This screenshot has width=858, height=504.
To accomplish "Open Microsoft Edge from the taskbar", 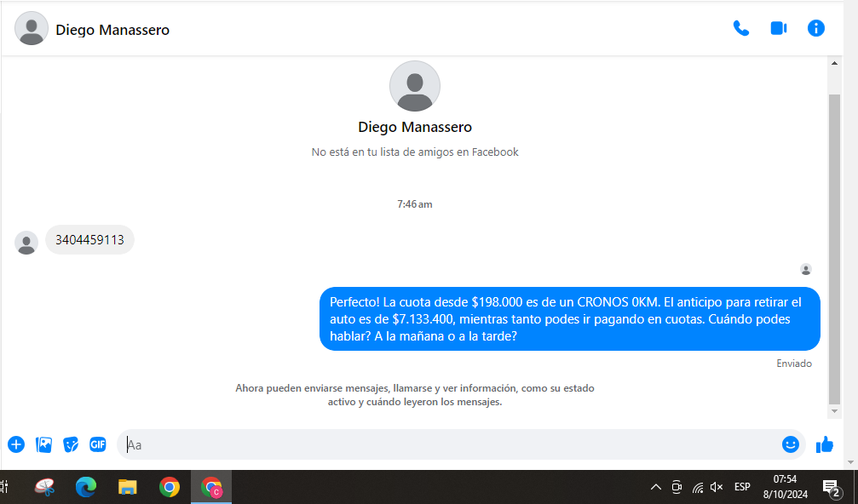I will (x=86, y=487).
